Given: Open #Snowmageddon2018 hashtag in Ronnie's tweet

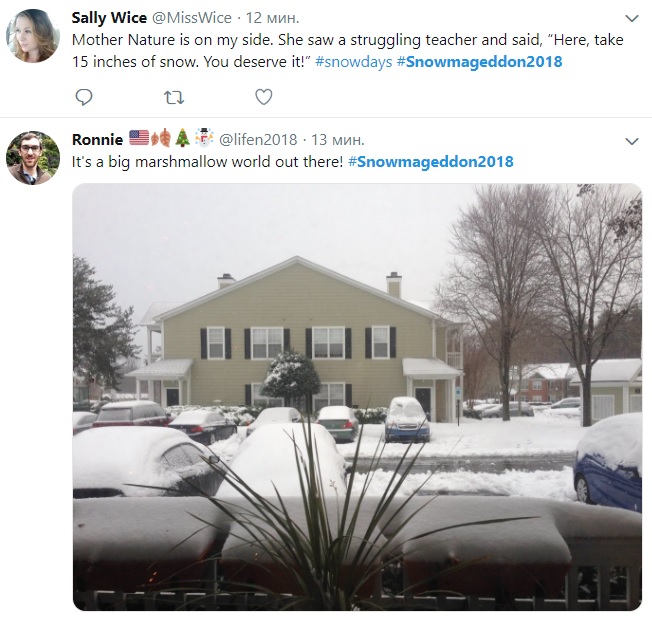Looking at the screenshot, I should click(x=430, y=162).
